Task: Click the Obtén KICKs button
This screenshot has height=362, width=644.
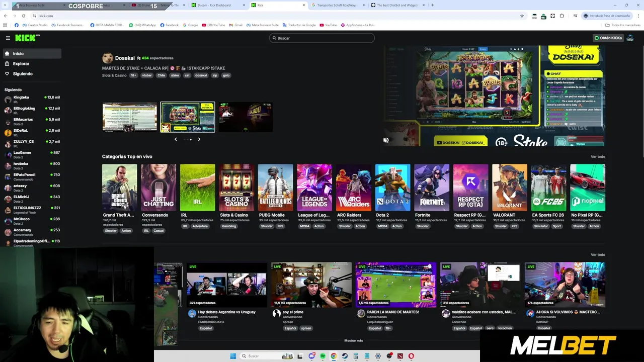Action: coord(608,38)
